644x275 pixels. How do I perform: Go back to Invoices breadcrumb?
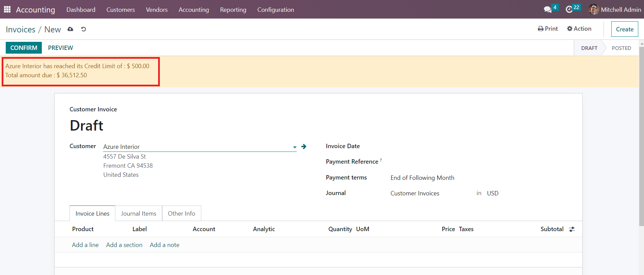point(21,30)
